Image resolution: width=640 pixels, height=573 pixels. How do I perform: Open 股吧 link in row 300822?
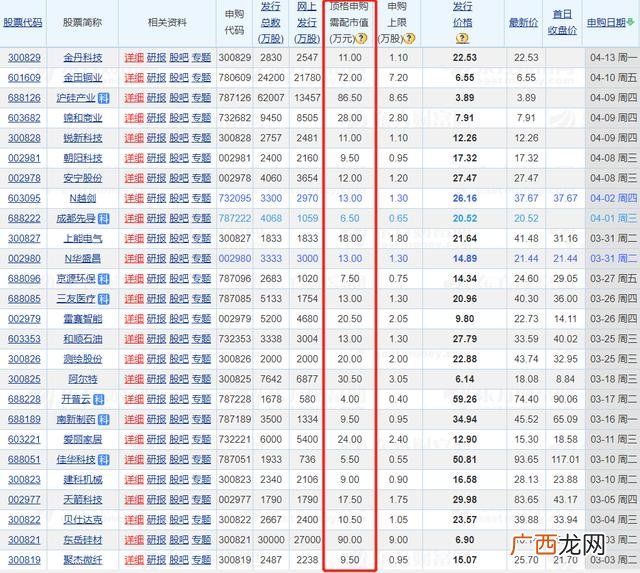179,520
